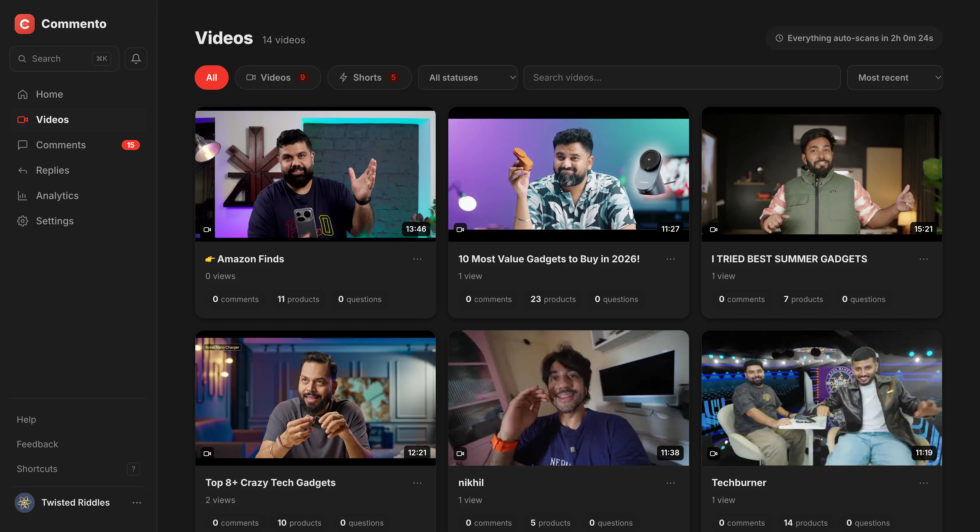Open the notifications bell
The height and width of the screenshot is (532, 980).
[136, 59]
